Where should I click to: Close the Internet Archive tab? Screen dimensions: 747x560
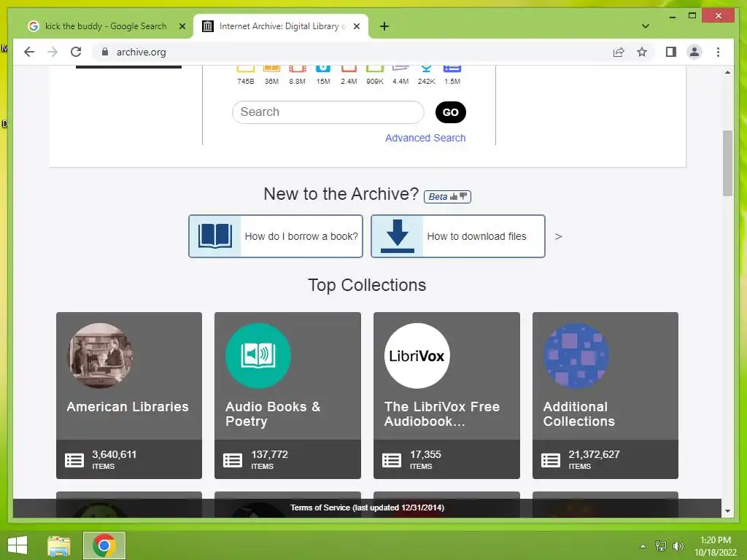coord(356,26)
